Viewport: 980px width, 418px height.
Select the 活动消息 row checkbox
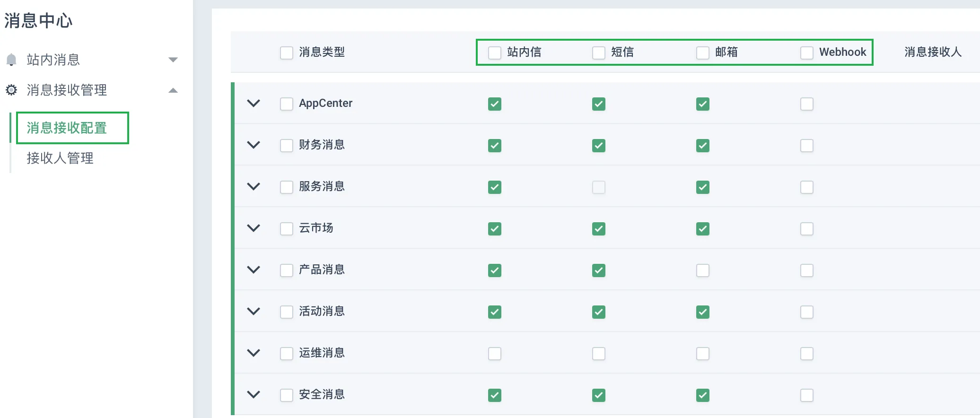point(287,312)
